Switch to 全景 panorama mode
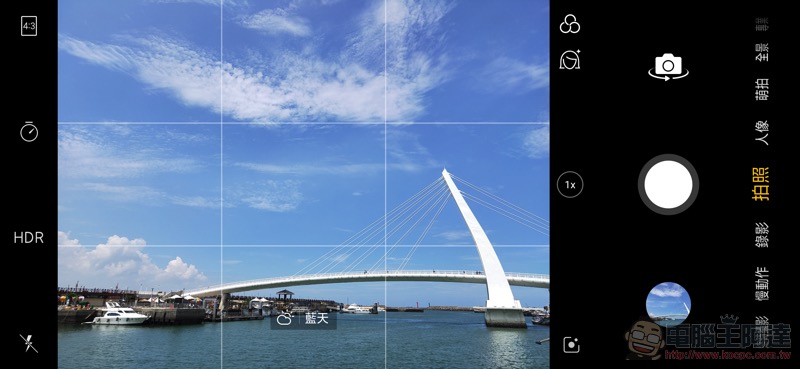Image resolution: width=800 pixels, height=369 pixels. (762, 52)
